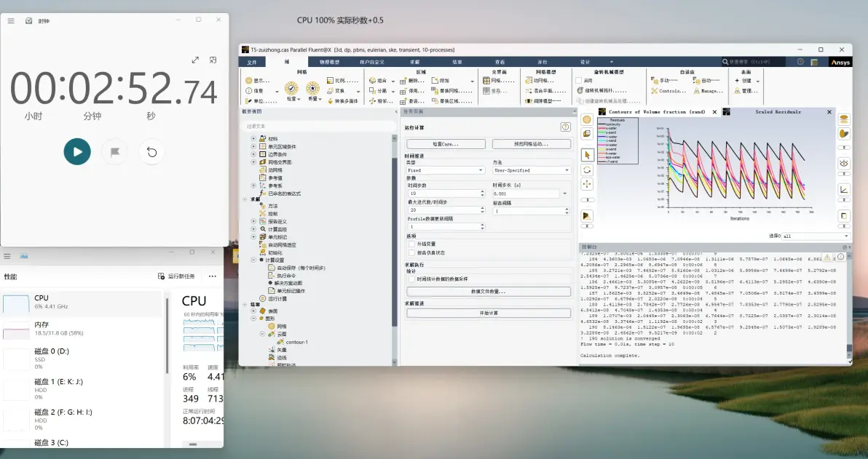Screen dimensions: 868x459
Task: Select the arrow pointer tool in graphics toolbar
Action: (588, 156)
